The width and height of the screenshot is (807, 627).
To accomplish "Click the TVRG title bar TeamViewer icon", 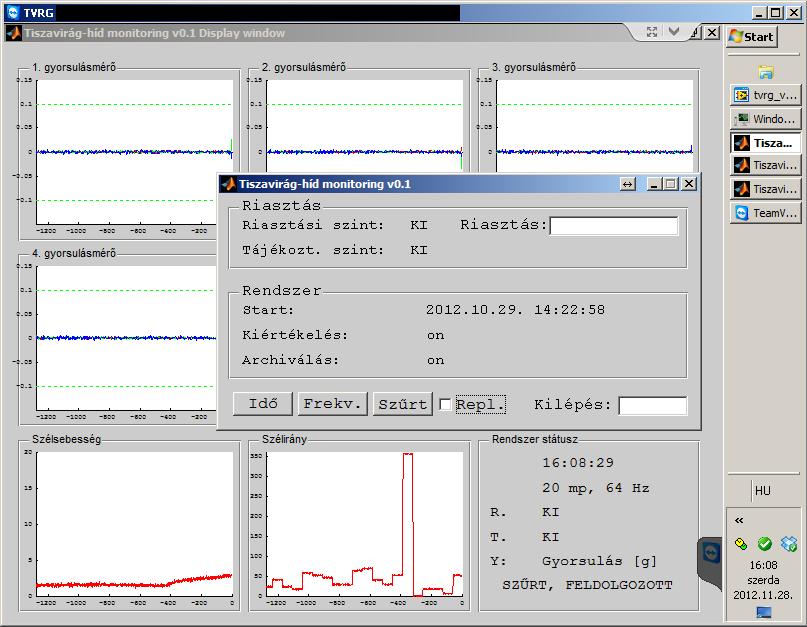I will pos(13,12).
